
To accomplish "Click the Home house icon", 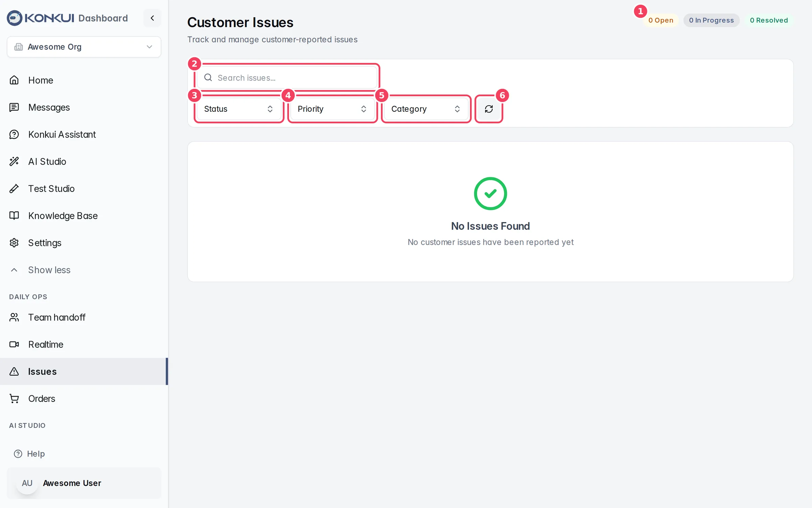I will (x=14, y=80).
